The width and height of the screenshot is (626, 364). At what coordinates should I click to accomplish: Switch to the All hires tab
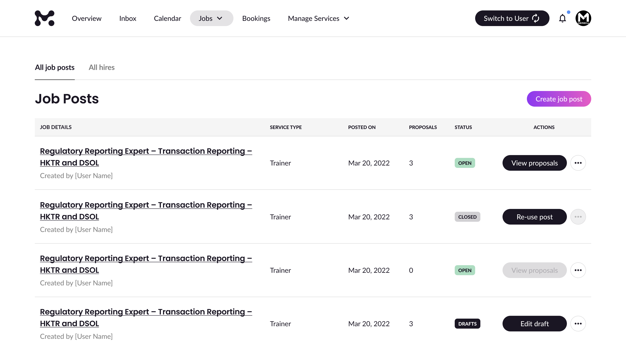(x=101, y=67)
